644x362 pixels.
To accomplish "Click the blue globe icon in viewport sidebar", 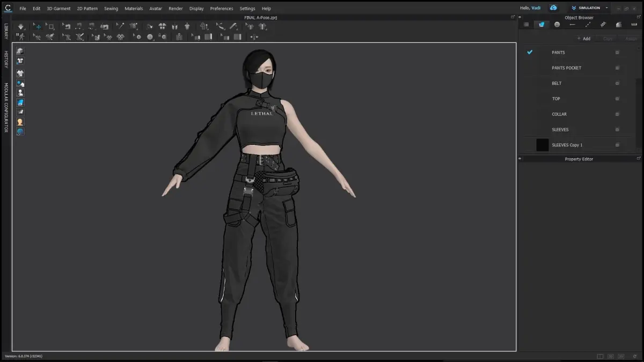I will pos(20,131).
